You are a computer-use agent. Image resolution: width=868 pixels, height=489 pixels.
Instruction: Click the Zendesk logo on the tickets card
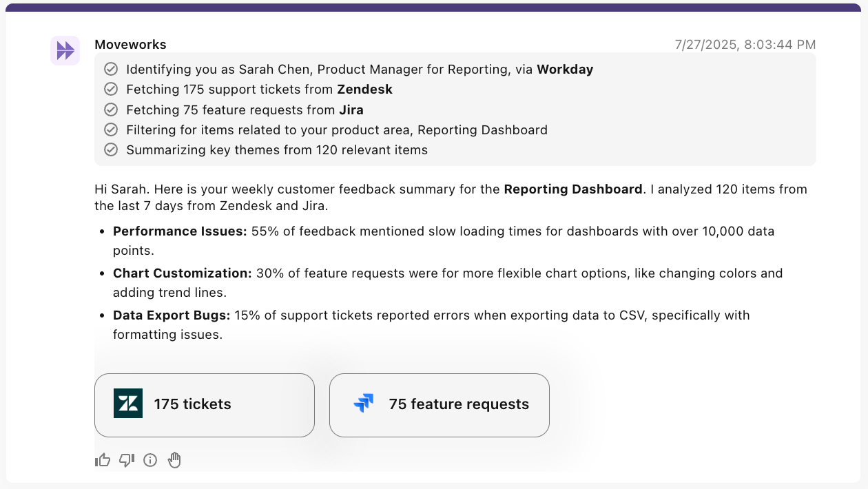[128, 404]
